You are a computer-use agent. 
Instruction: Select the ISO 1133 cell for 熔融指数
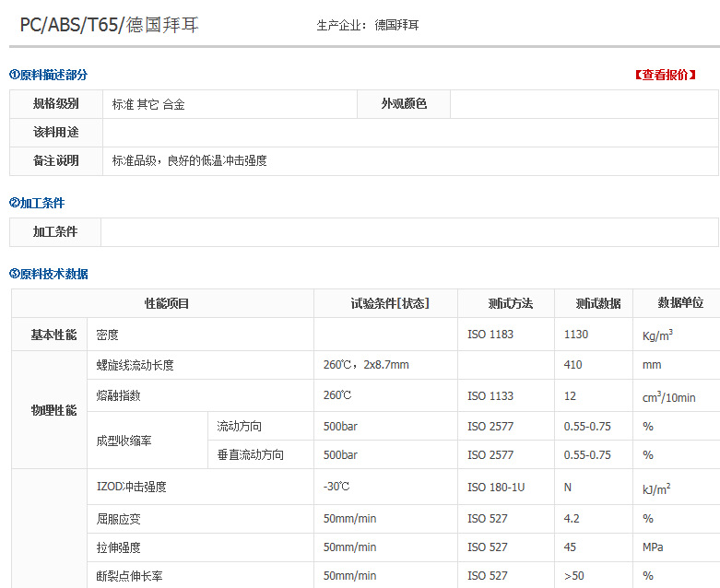(x=490, y=396)
